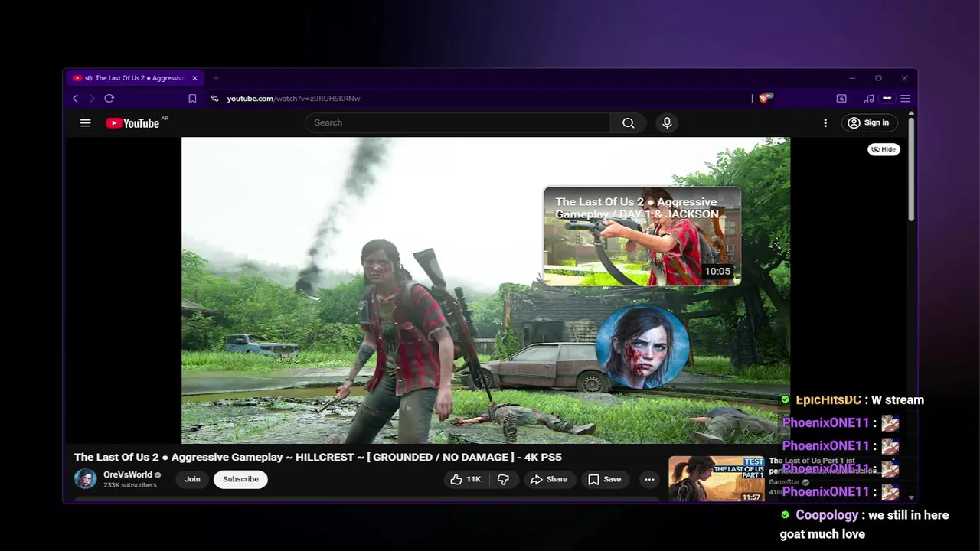This screenshot has width=980, height=551.
Task: Toggle the browser sidebar panel icon
Action: click(841, 99)
